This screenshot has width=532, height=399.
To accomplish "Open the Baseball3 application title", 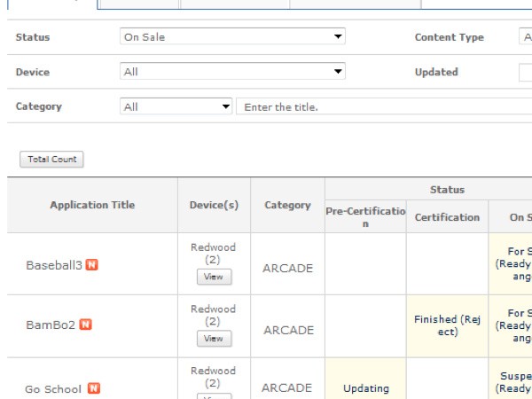I will pos(53,265).
